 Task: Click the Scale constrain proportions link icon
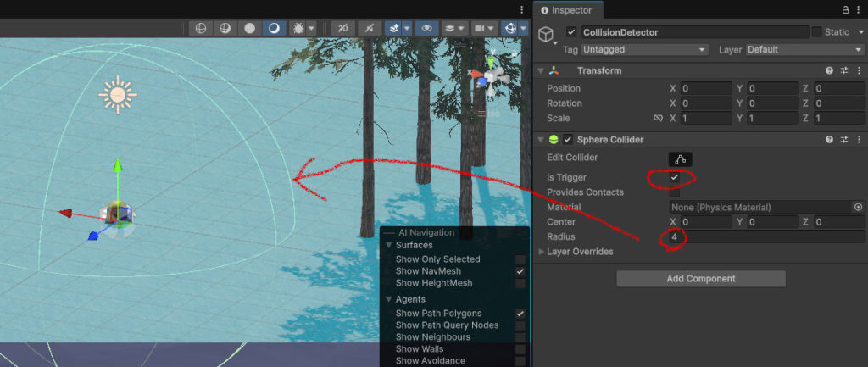coord(658,119)
